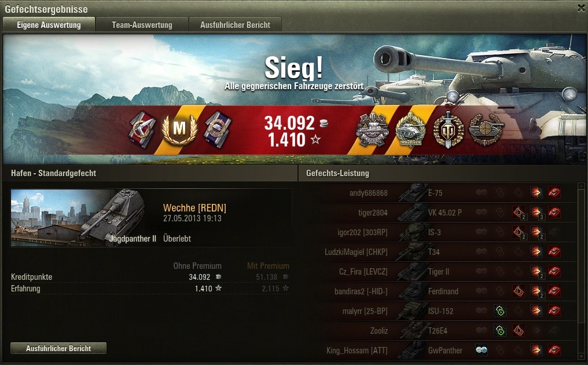Open the Ausführlicher Bericht tab
The width and height of the screenshot is (588, 365).
point(235,25)
